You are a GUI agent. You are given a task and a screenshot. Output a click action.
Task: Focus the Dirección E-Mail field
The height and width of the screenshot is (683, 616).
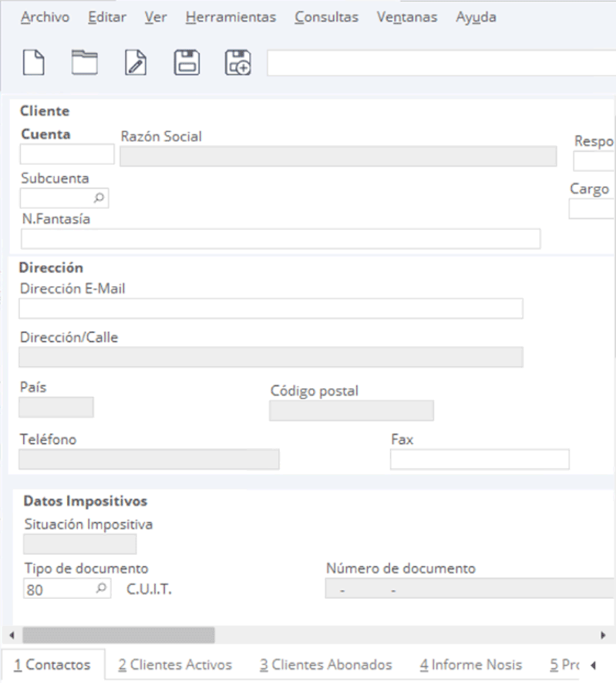271,308
